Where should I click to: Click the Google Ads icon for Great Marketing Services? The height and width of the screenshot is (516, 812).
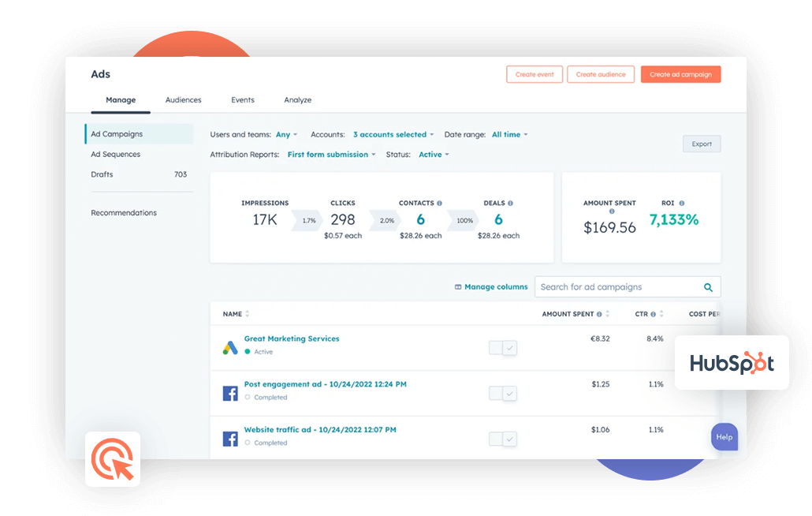click(x=230, y=347)
